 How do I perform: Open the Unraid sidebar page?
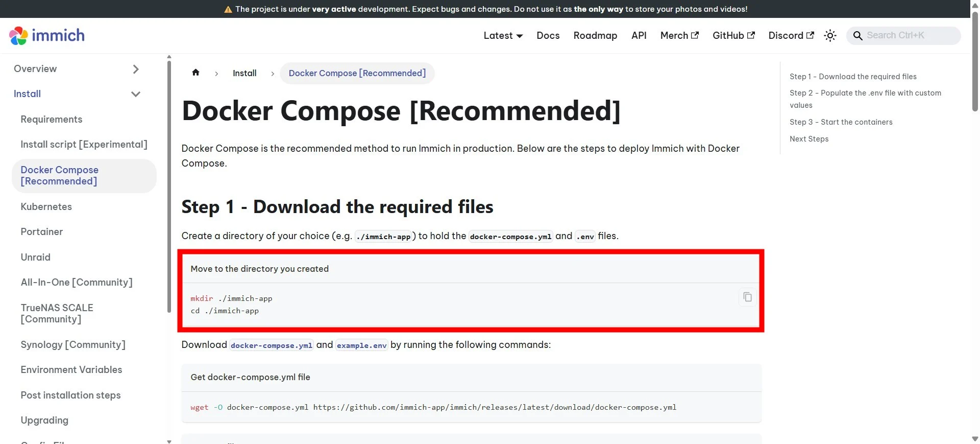tap(36, 258)
